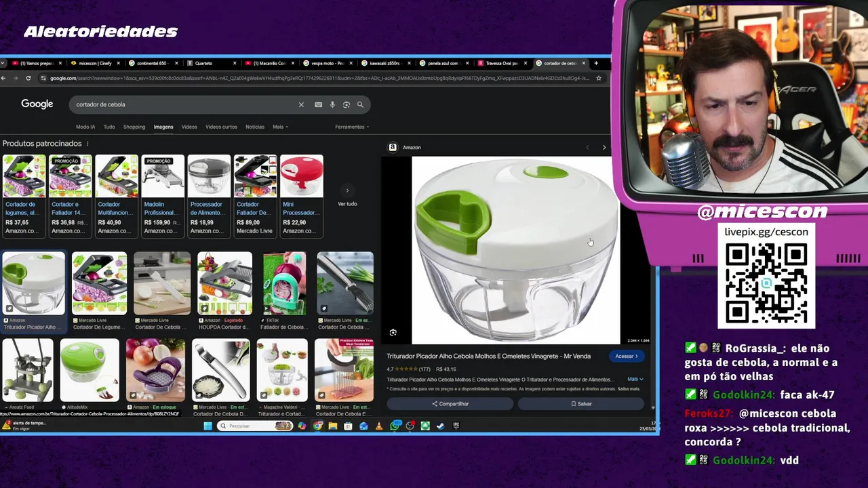Open the Google logo homepage link
Image resolution: width=868 pixels, height=488 pixels.
[x=37, y=104]
